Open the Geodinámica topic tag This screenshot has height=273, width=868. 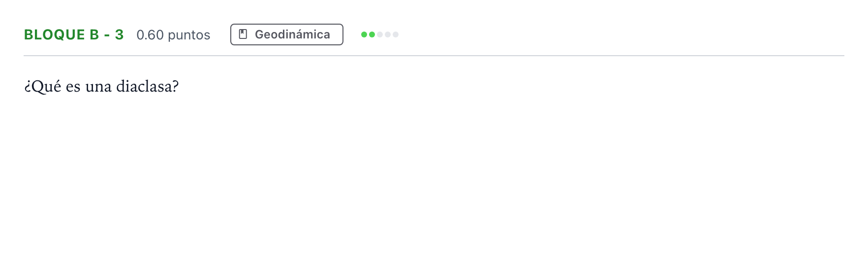click(287, 34)
